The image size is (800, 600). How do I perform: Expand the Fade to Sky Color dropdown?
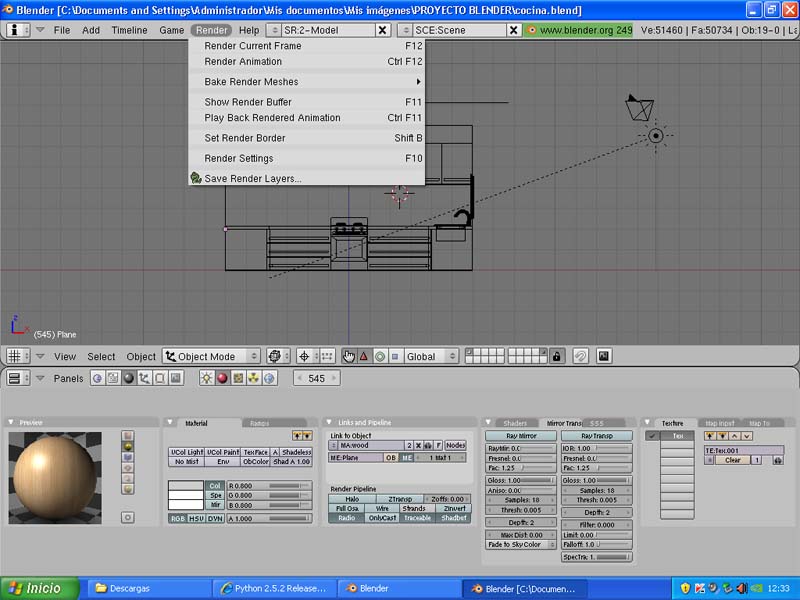pyautogui.click(x=520, y=545)
